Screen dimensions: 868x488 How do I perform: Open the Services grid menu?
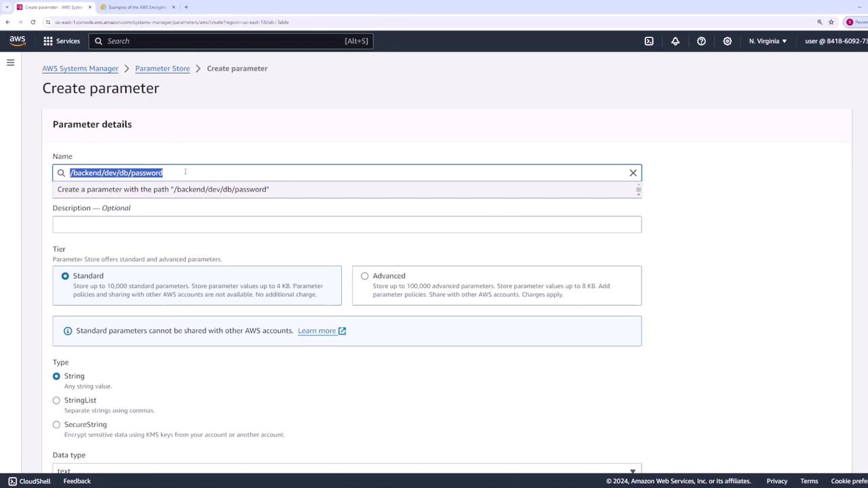coord(48,41)
